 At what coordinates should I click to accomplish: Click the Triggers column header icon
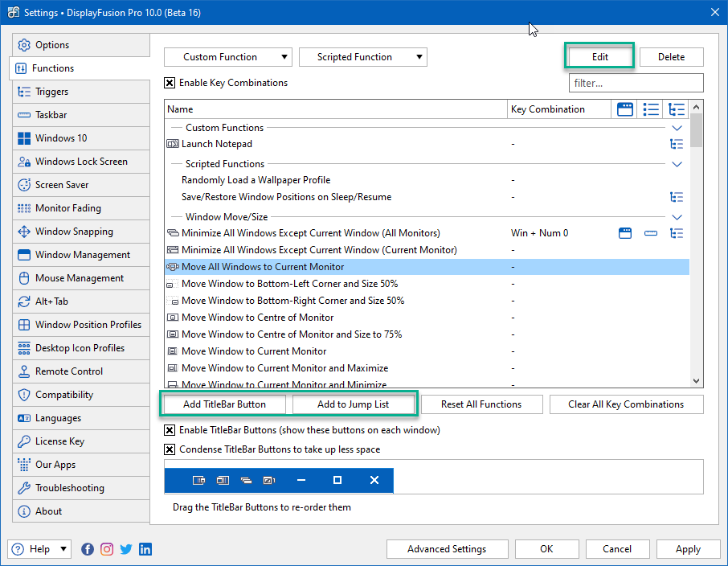[x=677, y=109]
